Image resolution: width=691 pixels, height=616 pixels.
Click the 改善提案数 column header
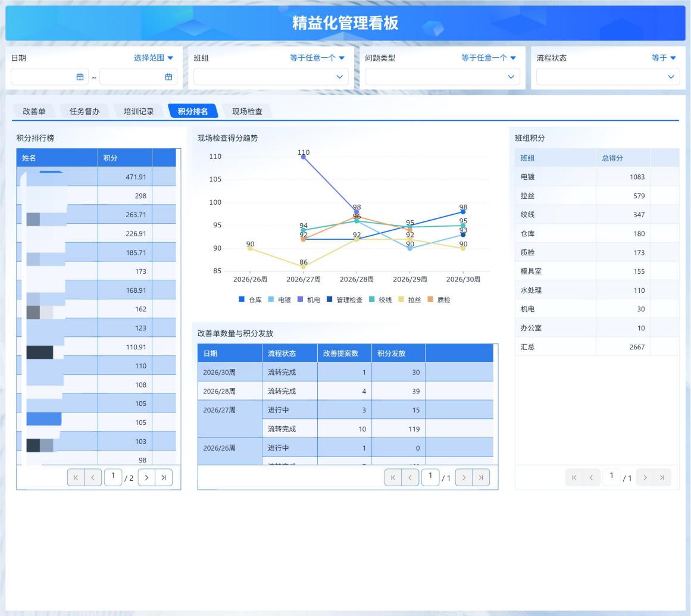(345, 354)
